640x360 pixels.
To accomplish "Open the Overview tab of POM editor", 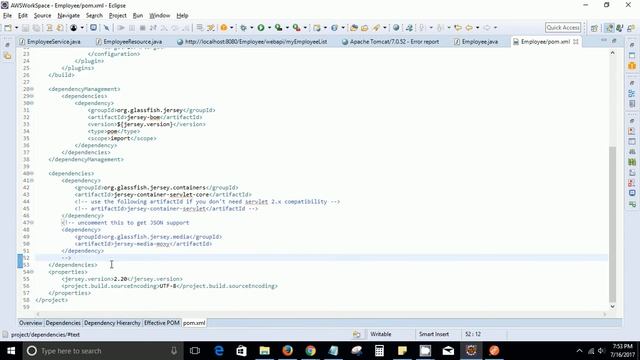I will pyautogui.click(x=30, y=323).
